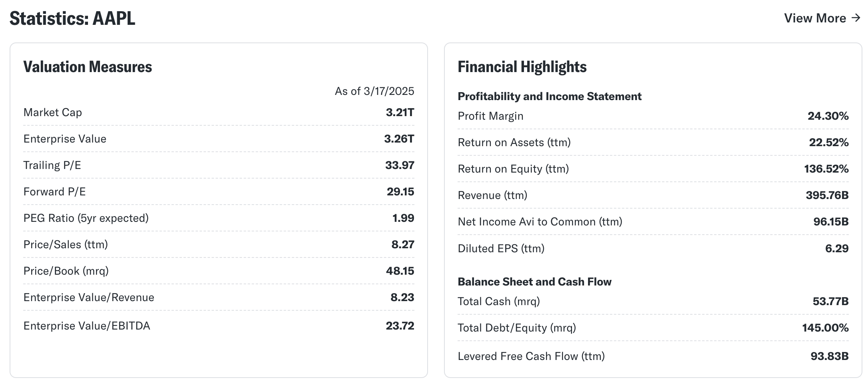Click the Profit Margin label

tap(490, 116)
